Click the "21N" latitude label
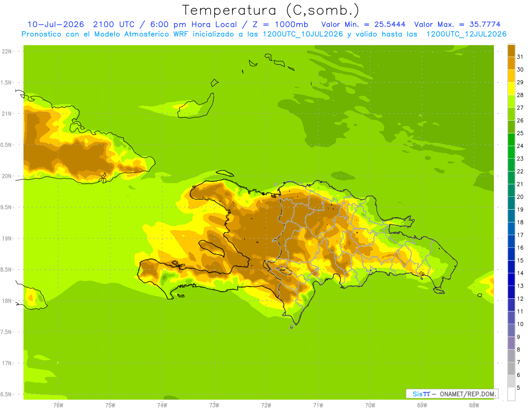Viewport: 532px width, 411px height. [7, 114]
